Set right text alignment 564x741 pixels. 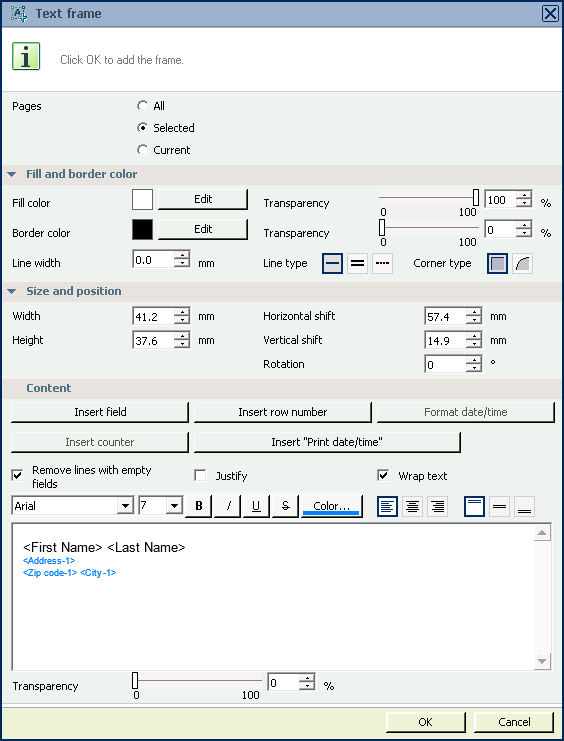437,507
